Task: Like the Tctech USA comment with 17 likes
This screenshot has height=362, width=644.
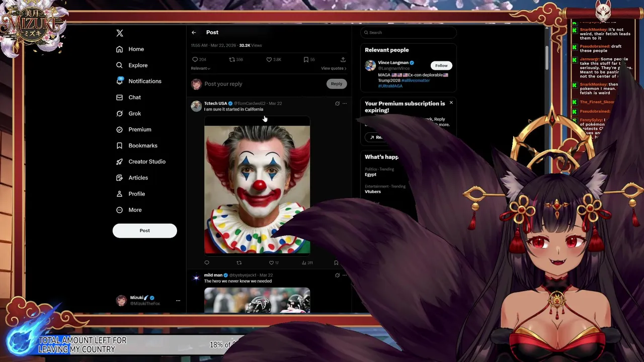Action: click(274, 262)
